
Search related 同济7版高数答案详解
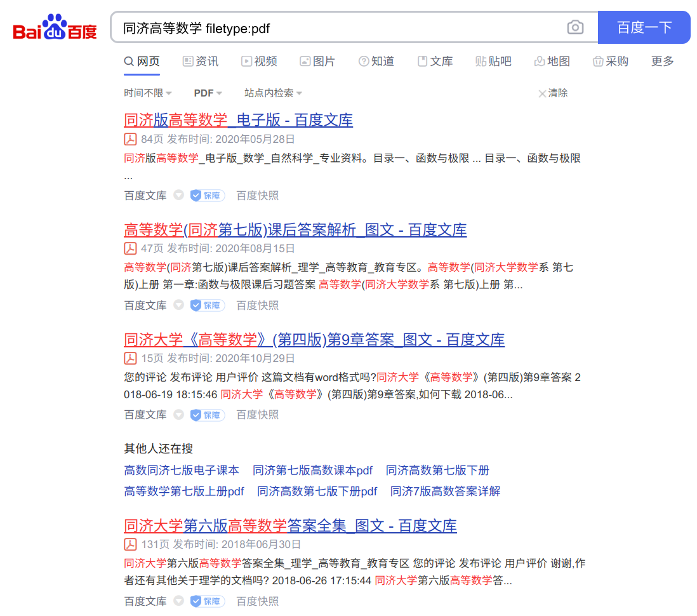click(x=446, y=491)
